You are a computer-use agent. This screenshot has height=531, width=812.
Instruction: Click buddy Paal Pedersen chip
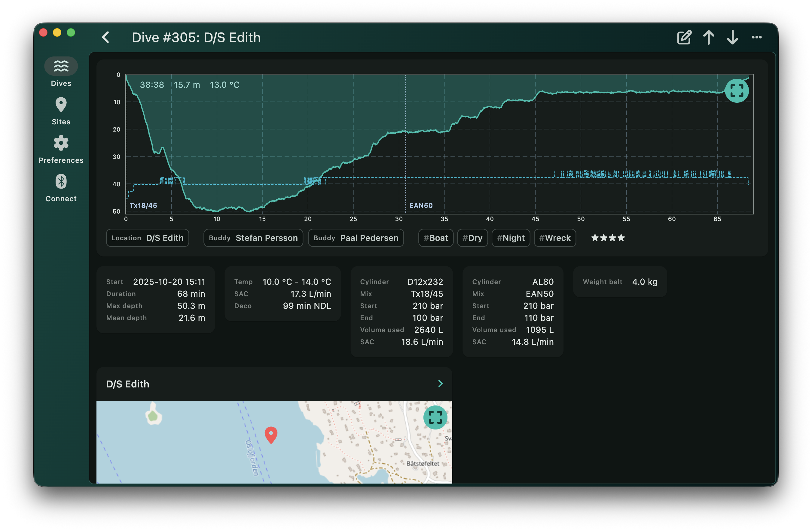(x=356, y=238)
